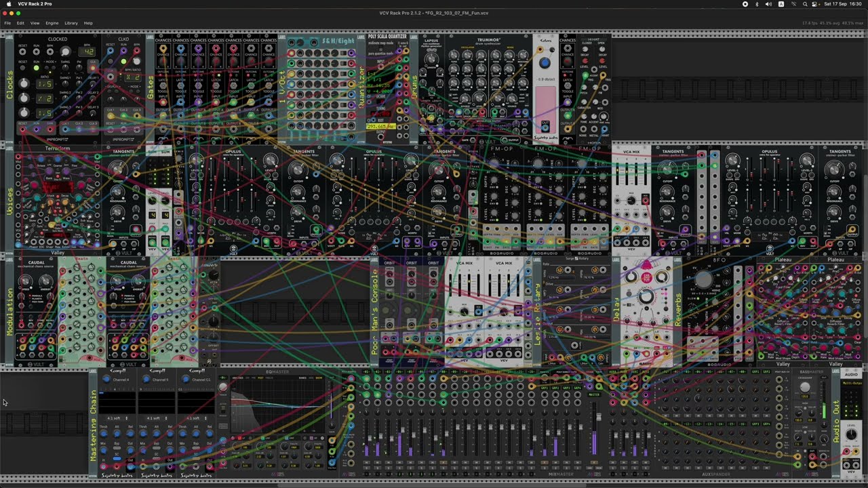Open Spotlight search in the macOS menu bar

point(805,4)
